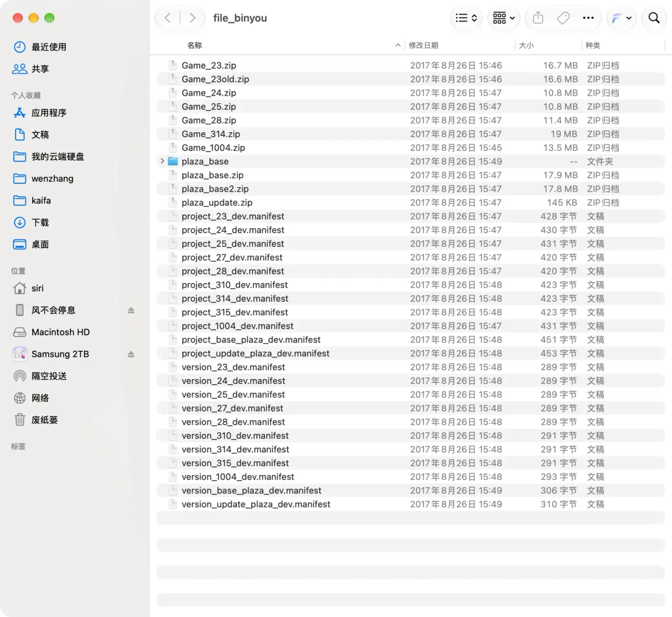672x617 pixels.
Task: Click the search magnifier icon
Action: click(x=654, y=18)
